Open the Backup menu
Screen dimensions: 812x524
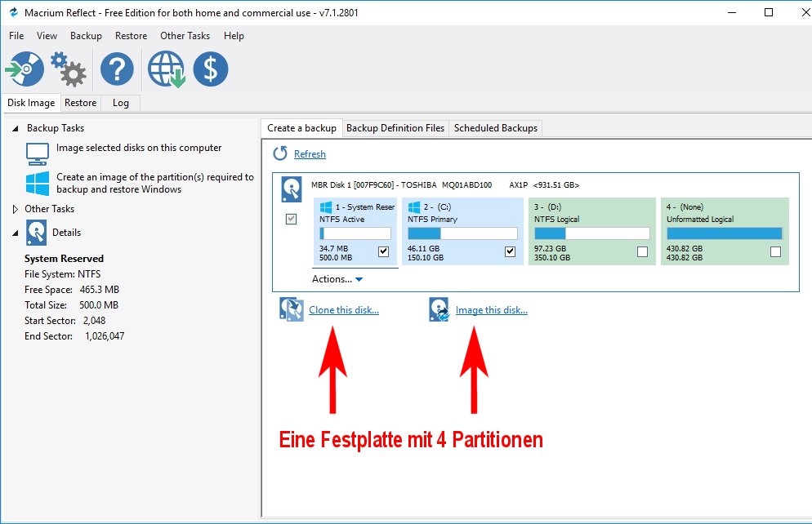(86, 36)
